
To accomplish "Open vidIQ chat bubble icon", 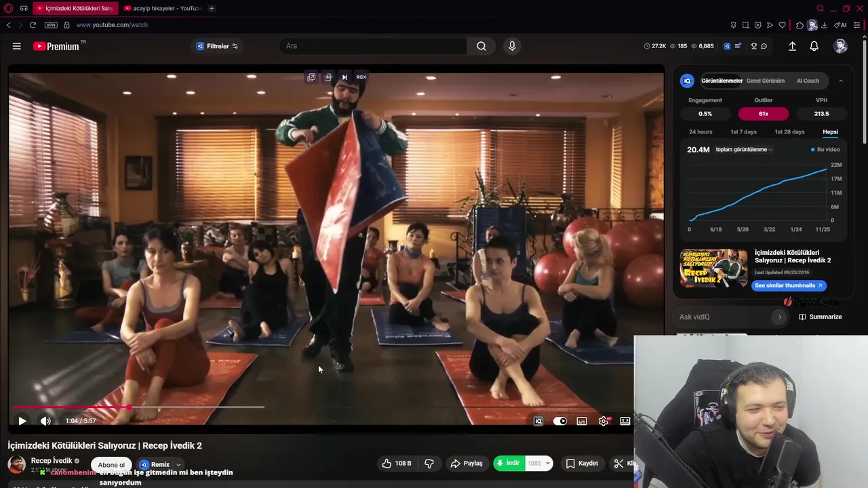I will coord(764,46).
